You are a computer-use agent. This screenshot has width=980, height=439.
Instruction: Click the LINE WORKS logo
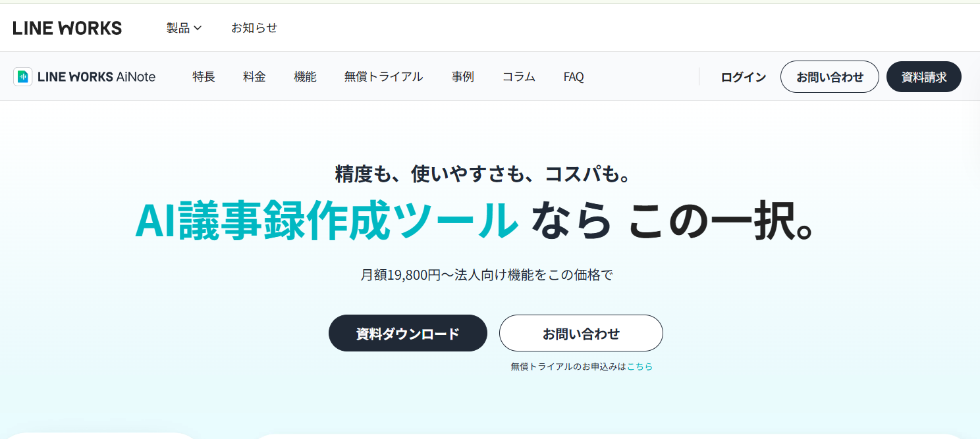67,28
